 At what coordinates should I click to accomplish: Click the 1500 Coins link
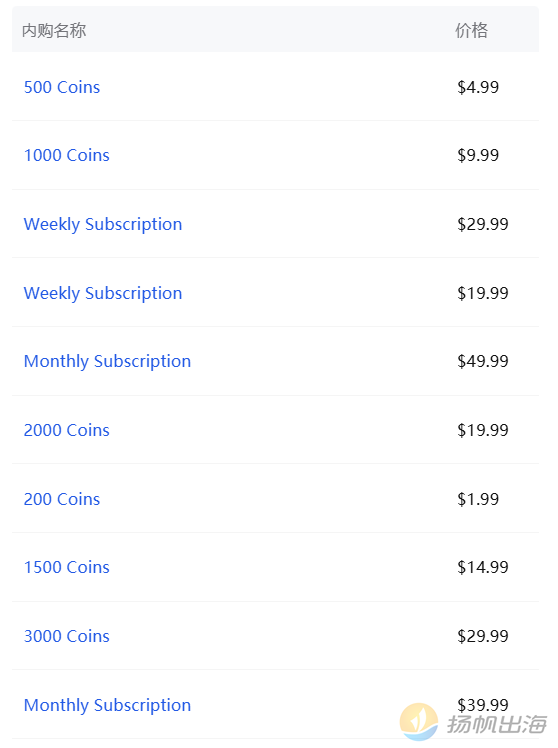coord(67,567)
